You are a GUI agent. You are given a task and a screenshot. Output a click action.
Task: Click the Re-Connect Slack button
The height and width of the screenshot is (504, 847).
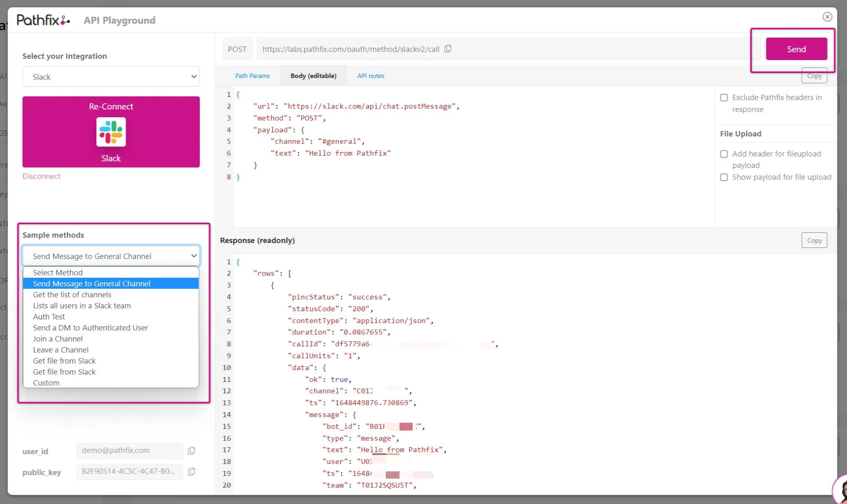pyautogui.click(x=111, y=132)
